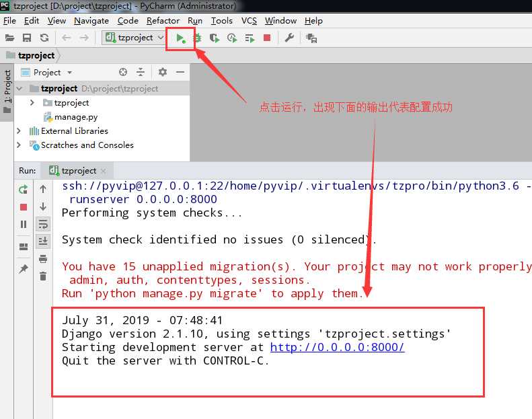532x419 pixels.
Task: Stop the process using toolbar red square
Action: (x=267, y=38)
